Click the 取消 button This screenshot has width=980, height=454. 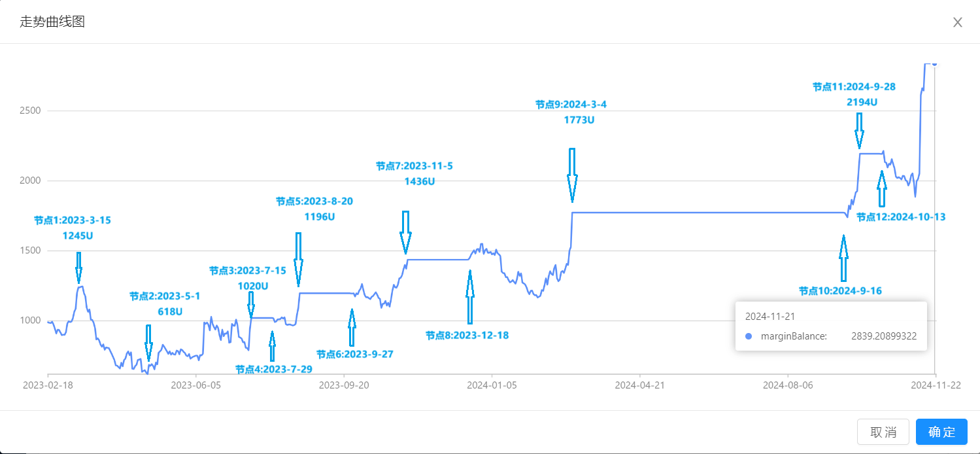click(883, 432)
